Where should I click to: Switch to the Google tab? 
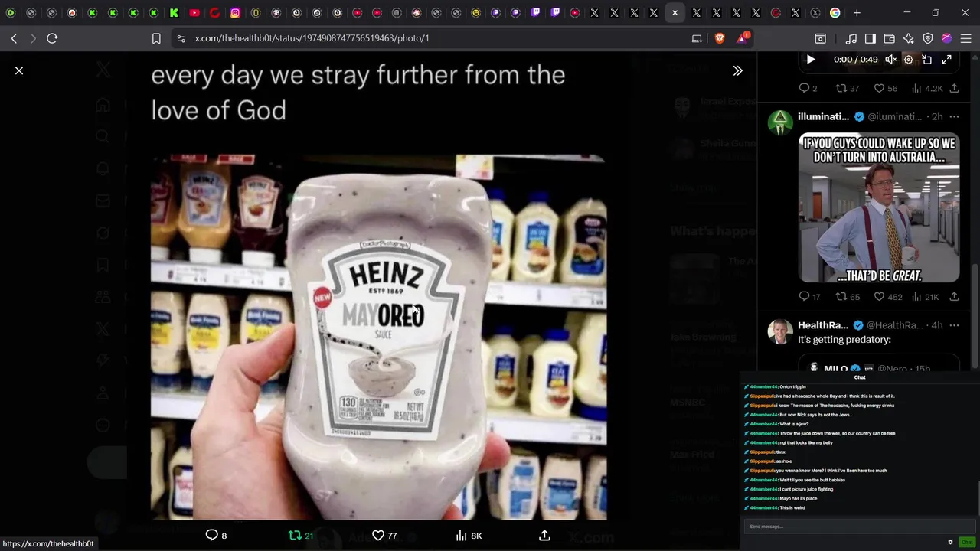[x=835, y=12]
